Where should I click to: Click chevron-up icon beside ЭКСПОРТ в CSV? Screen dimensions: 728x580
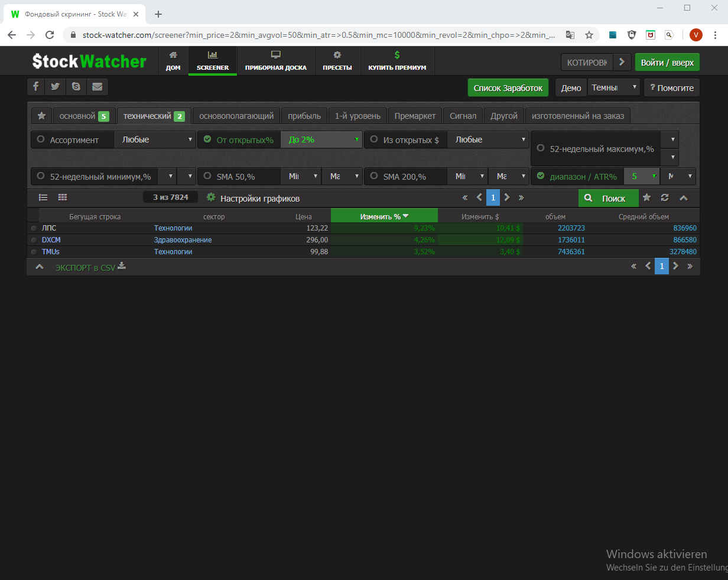click(39, 267)
